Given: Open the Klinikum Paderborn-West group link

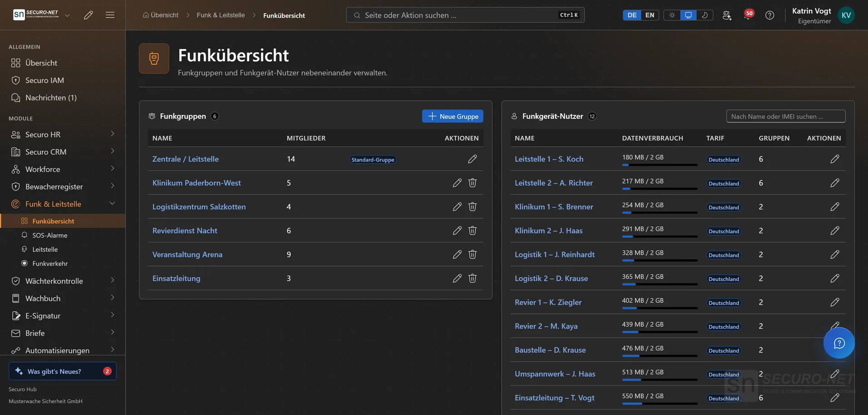Looking at the screenshot, I should click(x=197, y=183).
